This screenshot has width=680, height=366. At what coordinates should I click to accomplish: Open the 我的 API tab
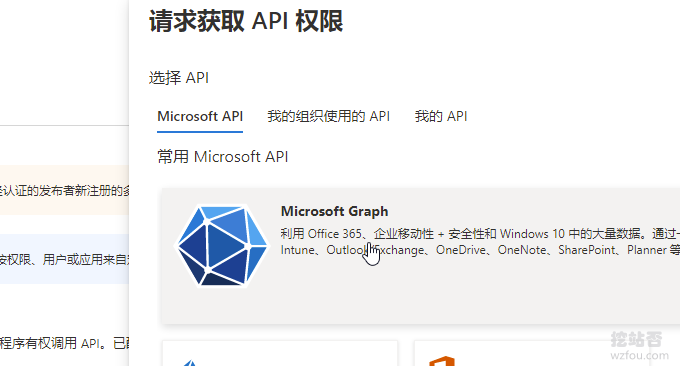(x=441, y=116)
